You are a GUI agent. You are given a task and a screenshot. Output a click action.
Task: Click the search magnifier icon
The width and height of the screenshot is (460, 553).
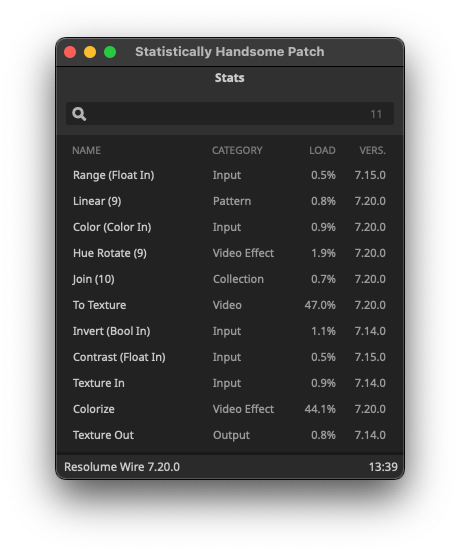click(79, 114)
